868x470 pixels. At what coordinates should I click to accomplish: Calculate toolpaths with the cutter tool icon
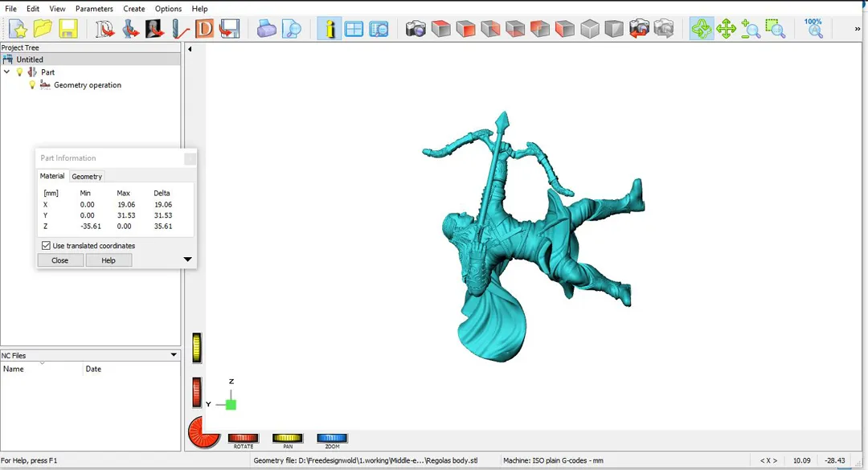point(180,29)
